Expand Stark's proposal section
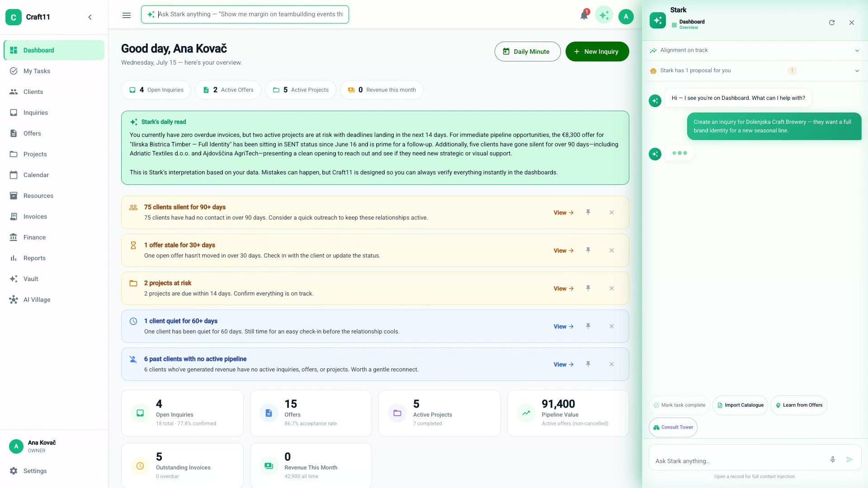The image size is (868, 488). coord(755,71)
